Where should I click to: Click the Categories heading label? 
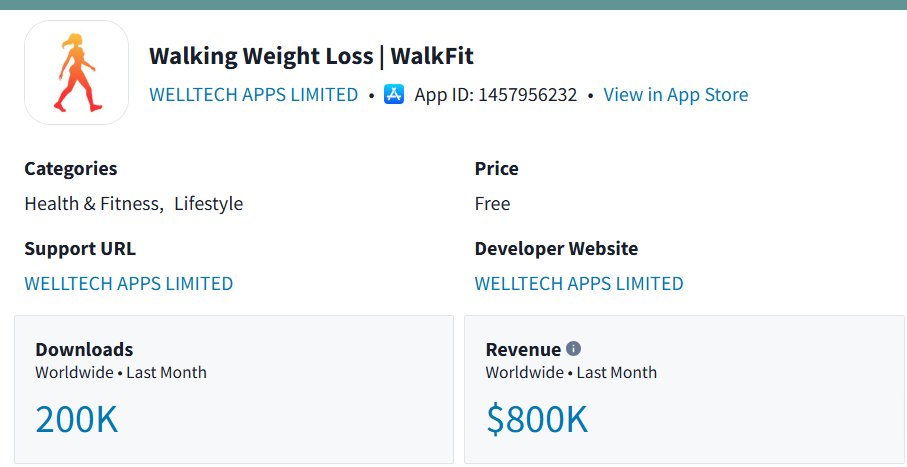(71, 169)
